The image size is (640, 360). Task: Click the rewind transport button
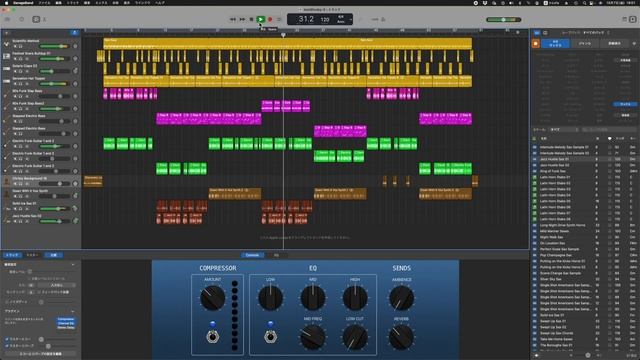233,19
